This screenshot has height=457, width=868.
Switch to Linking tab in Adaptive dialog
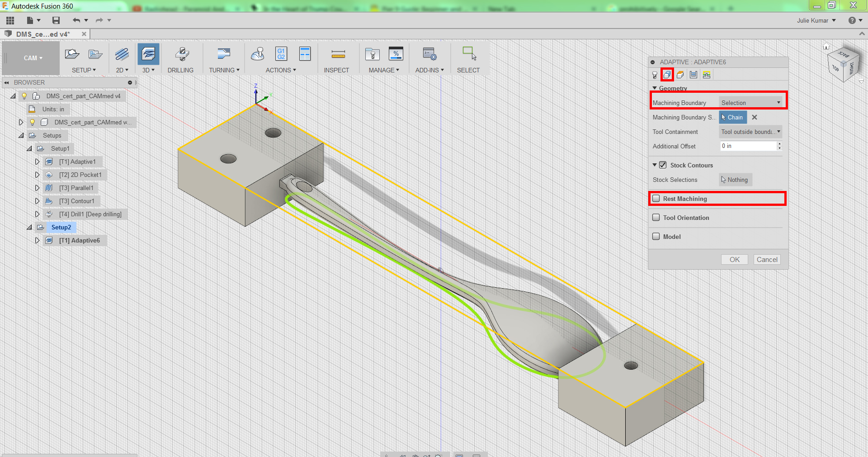707,75
